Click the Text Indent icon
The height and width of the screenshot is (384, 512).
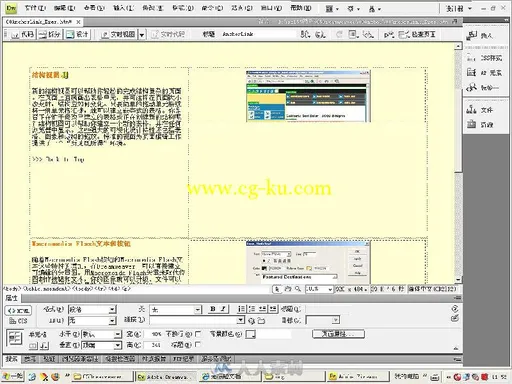(273, 309)
